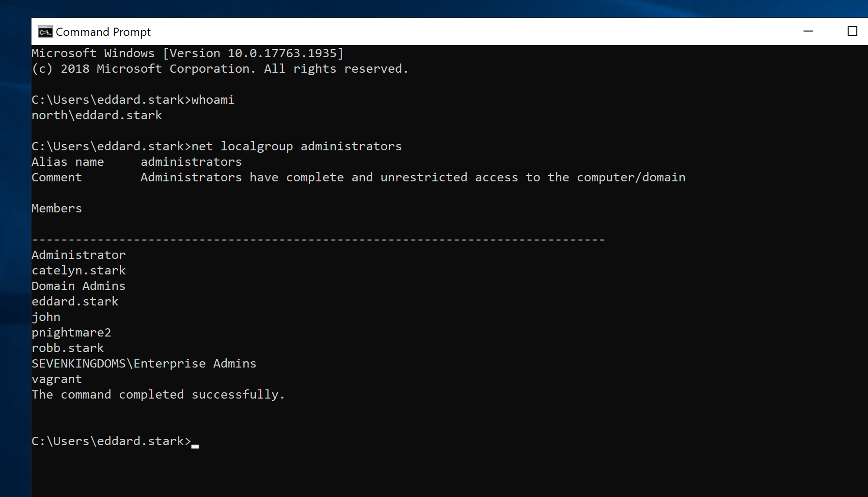Click the dashed separator line under Members
Image resolution: width=868 pixels, height=497 pixels.
tap(318, 240)
